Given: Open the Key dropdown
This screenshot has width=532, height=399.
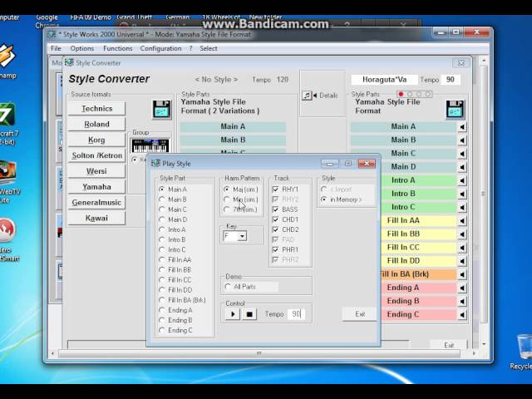Looking at the screenshot, I should click(242, 236).
